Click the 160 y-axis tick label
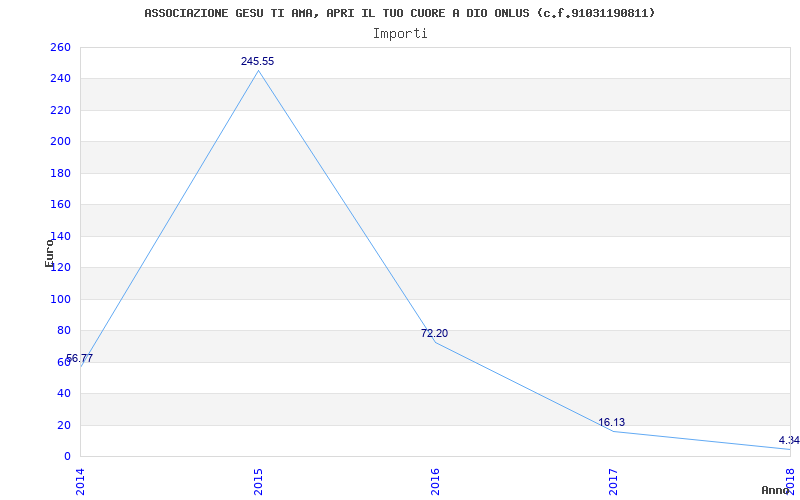The image size is (800, 500). [x=60, y=205]
